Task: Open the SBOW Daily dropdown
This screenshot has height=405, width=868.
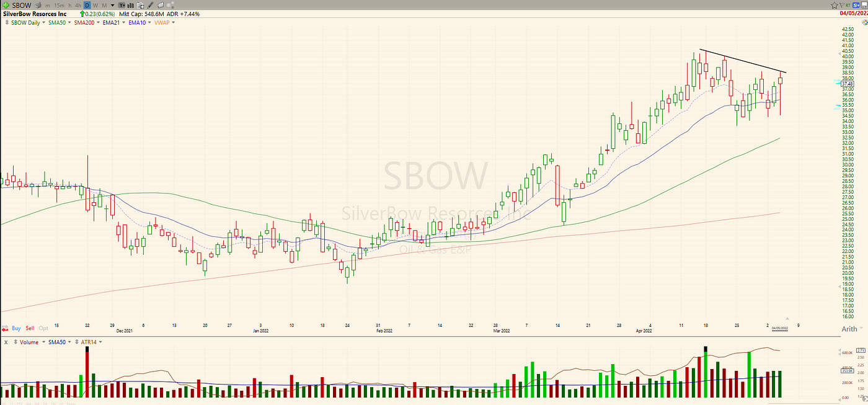Action: click(43, 22)
